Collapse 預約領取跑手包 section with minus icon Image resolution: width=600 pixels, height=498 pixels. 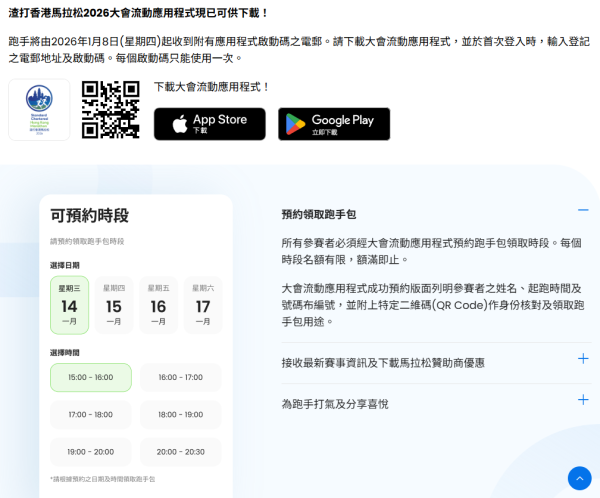pyautogui.click(x=583, y=210)
